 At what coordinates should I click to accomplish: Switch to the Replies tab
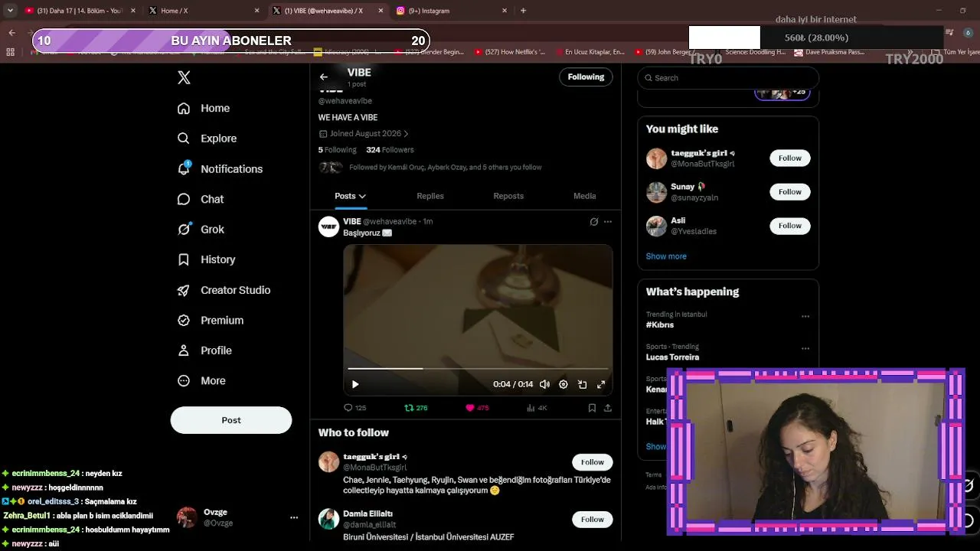pos(430,196)
